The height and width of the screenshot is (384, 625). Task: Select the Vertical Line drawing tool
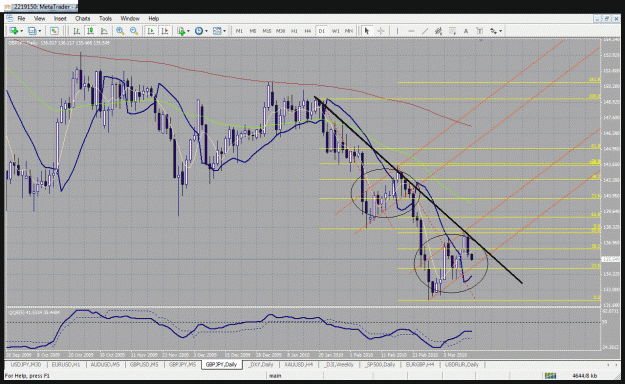[397, 31]
